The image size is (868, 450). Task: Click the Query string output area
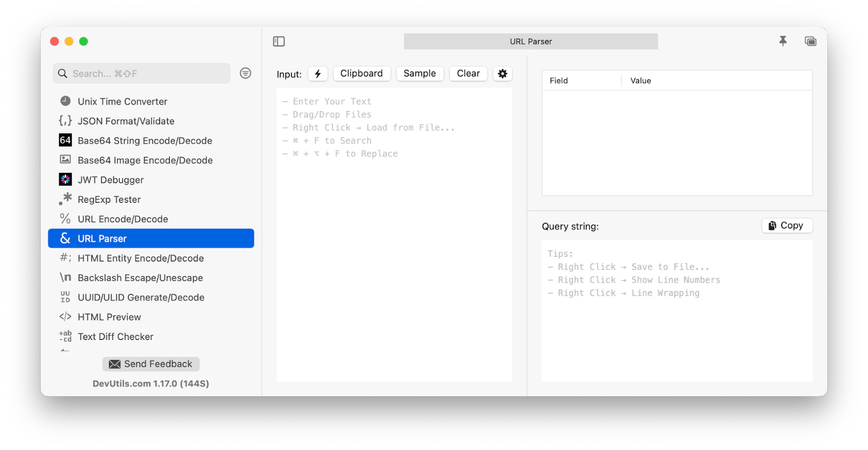pyautogui.click(x=677, y=311)
